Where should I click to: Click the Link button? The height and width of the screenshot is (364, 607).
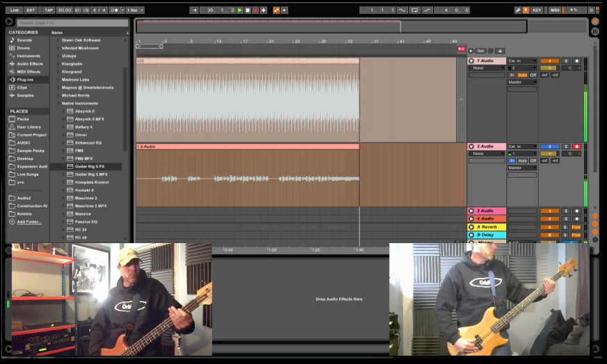click(15, 10)
